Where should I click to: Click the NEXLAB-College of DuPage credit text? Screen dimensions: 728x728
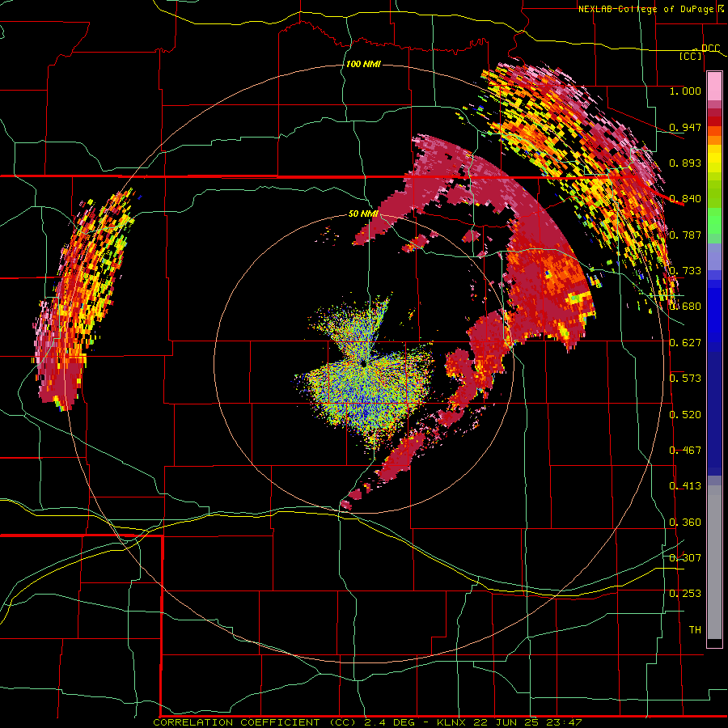click(x=645, y=9)
